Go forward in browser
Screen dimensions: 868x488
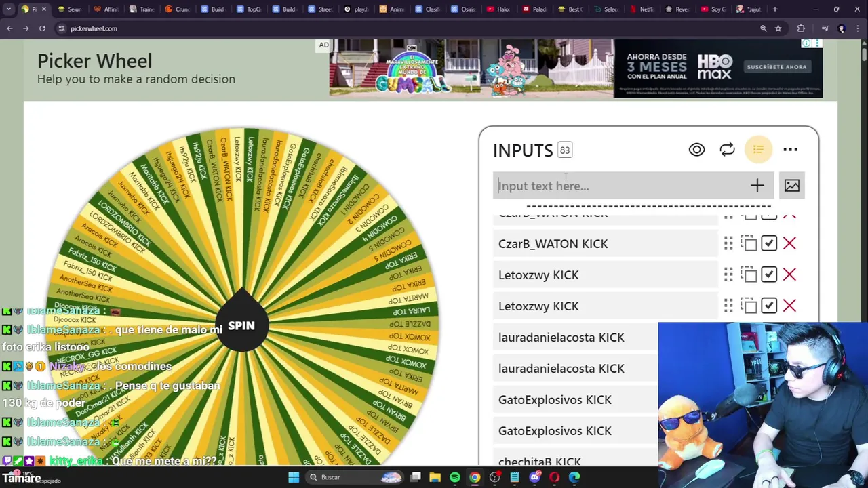[x=26, y=28]
